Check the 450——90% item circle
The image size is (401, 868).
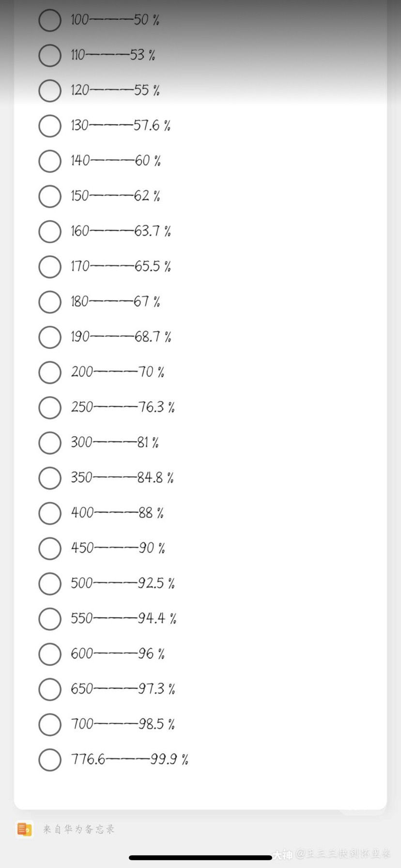pos(50,548)
